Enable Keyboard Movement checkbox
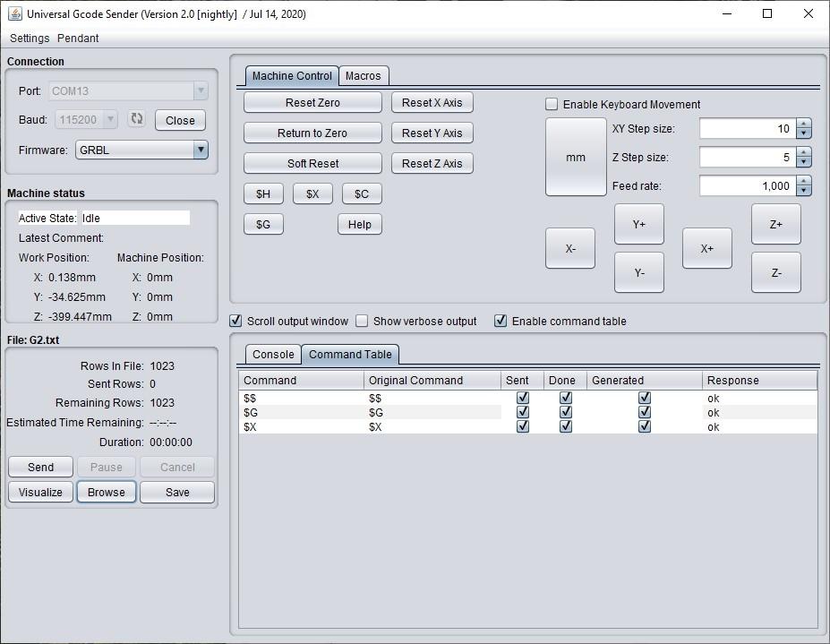Viewport: 830px width, 644px height. coord(552,104)
